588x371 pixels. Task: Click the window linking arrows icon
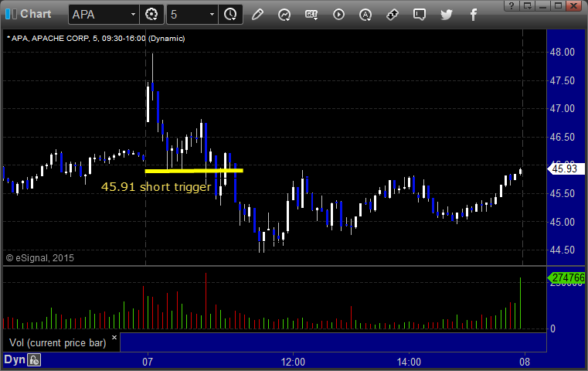[393, 15]
